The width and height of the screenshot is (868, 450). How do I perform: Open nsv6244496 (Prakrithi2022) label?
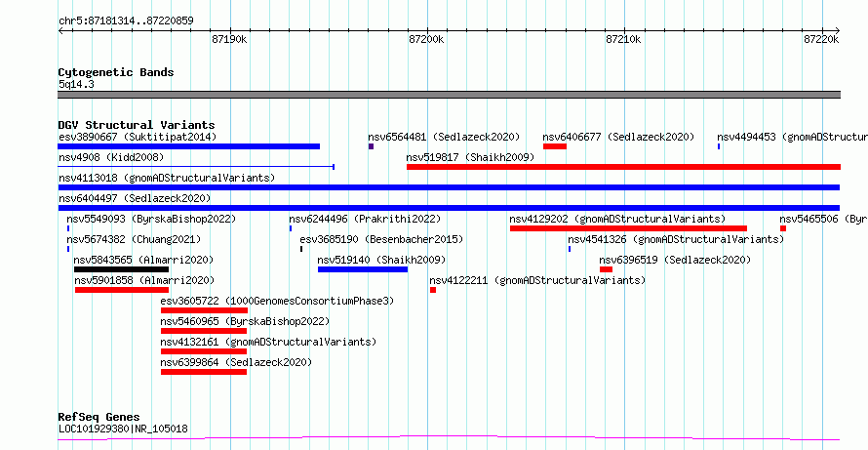[365, 219]
